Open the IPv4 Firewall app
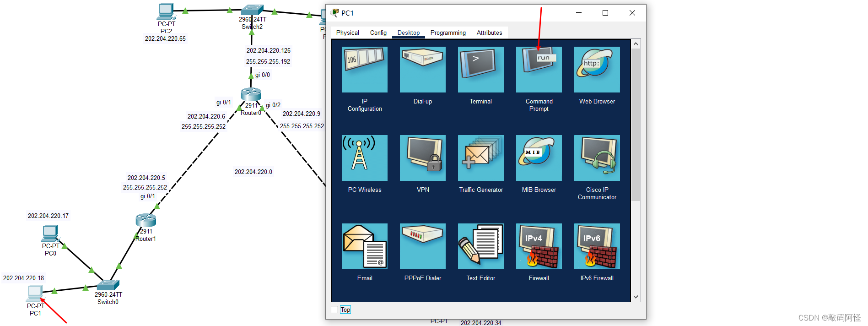This screenshot has width=868, height=326. pyautogui.click(x=539, y=246)
